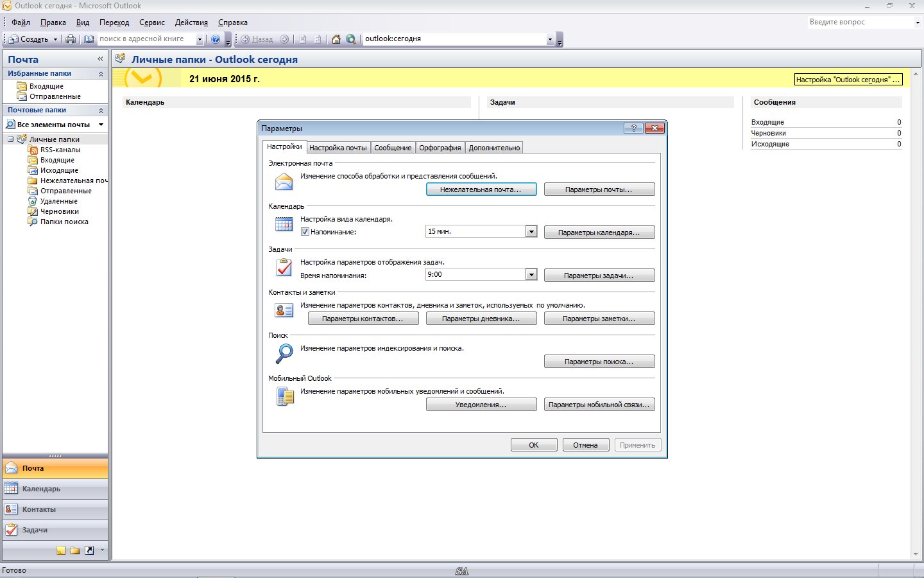The image size is (924, 578).
Task: Collapse the Почтовые папки section
Action: click(x=101, y=110)
